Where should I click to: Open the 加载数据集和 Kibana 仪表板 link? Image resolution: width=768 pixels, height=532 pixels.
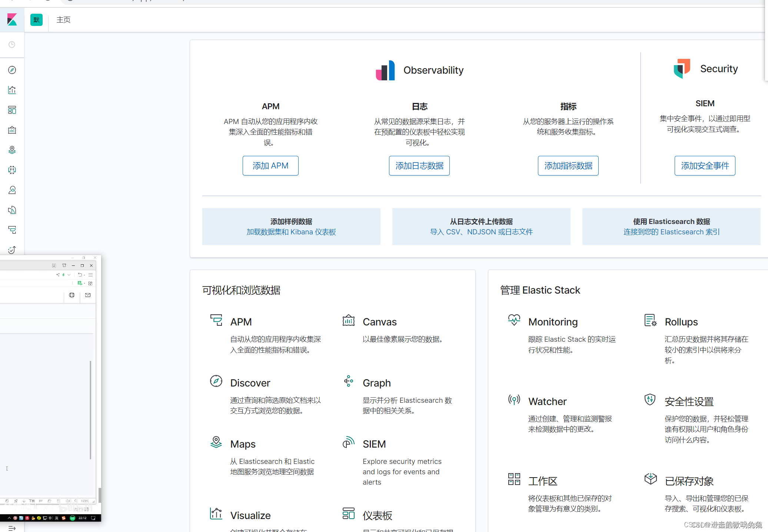[x=291, y=232]
